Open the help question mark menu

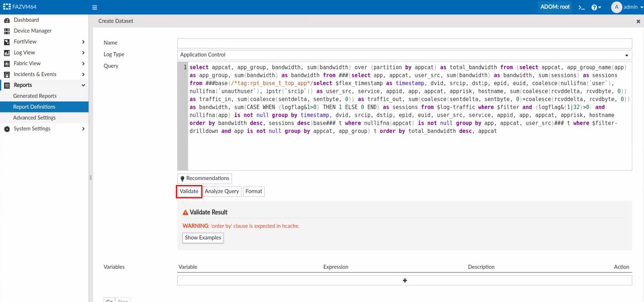595,7
